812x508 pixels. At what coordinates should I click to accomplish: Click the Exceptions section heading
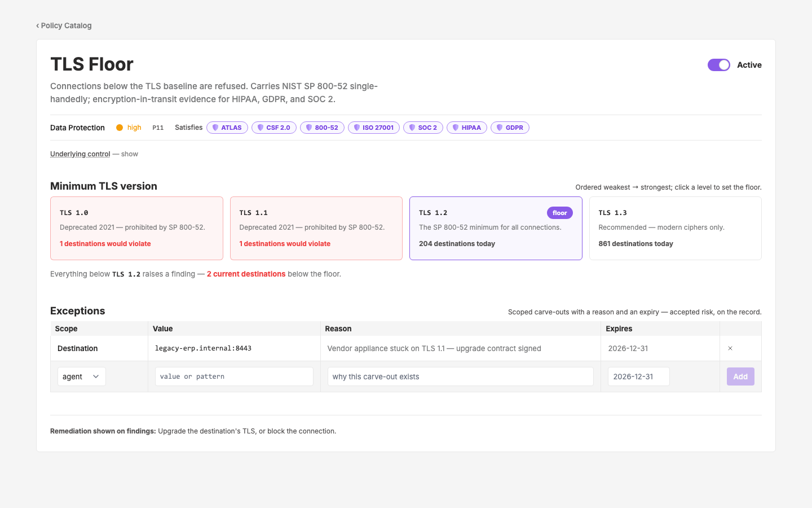[x=78, y=311]
